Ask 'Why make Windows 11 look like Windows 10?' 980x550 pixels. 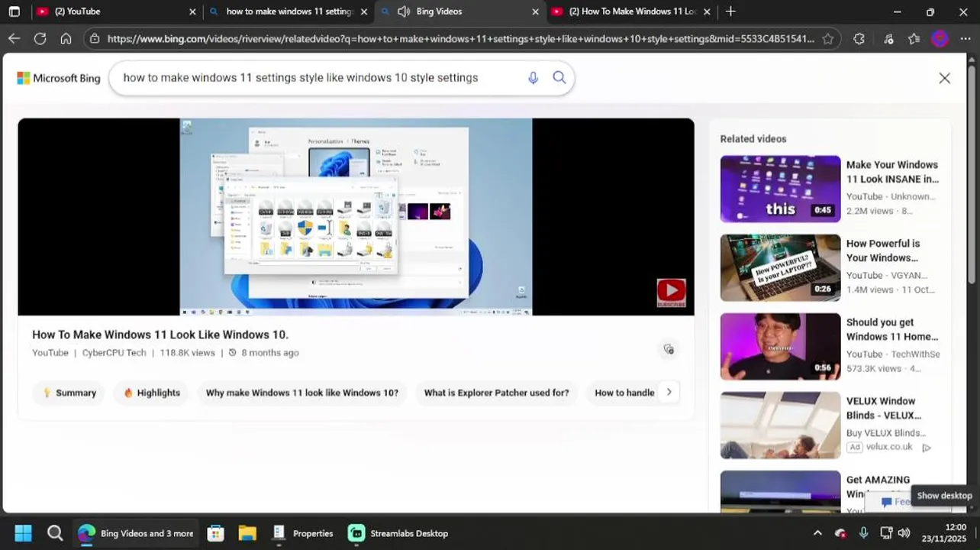pos(302,393)
